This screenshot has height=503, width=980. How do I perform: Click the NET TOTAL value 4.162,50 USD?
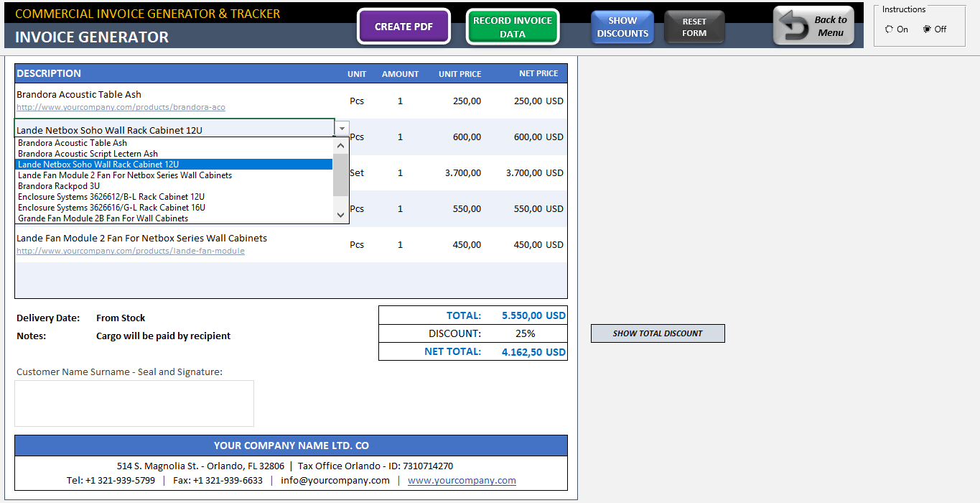(x=533, y=352)
